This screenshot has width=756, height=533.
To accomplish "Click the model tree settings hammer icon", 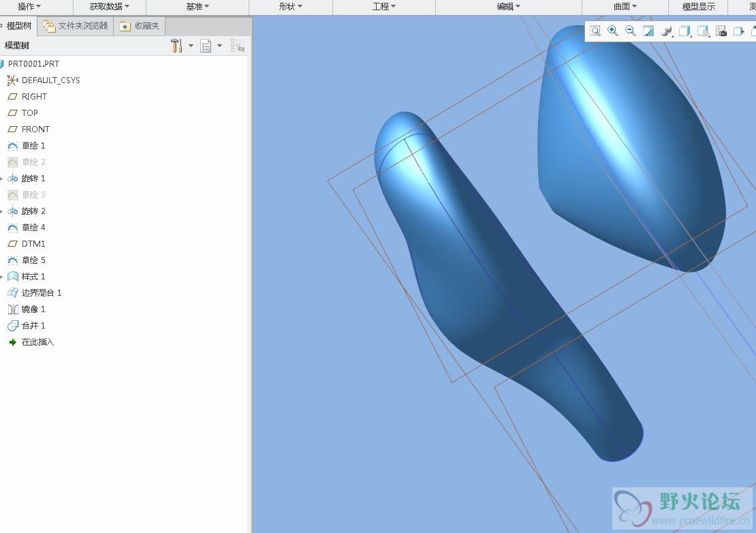I will point(176,46).
